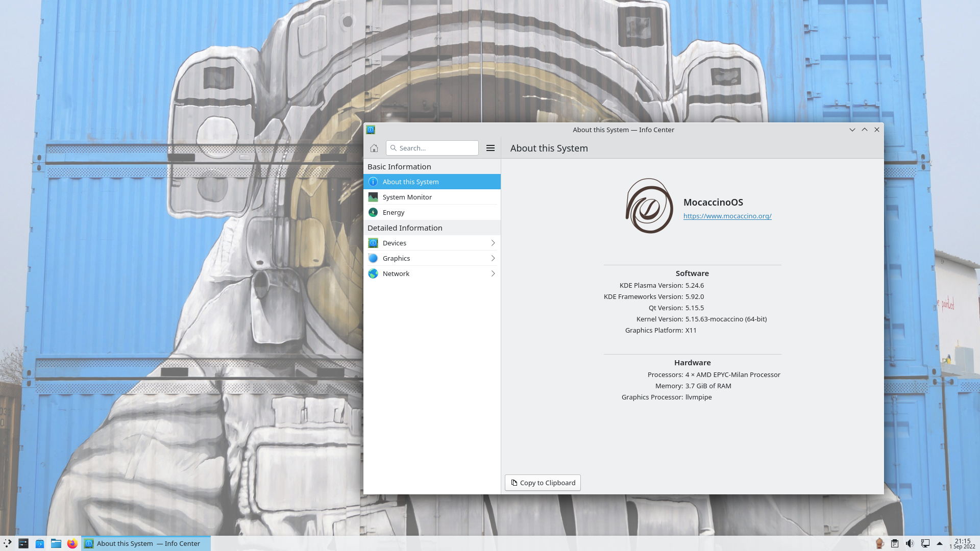Select the Graphics Platform value X11
This screenshot has width=980, height=551.
691,330
